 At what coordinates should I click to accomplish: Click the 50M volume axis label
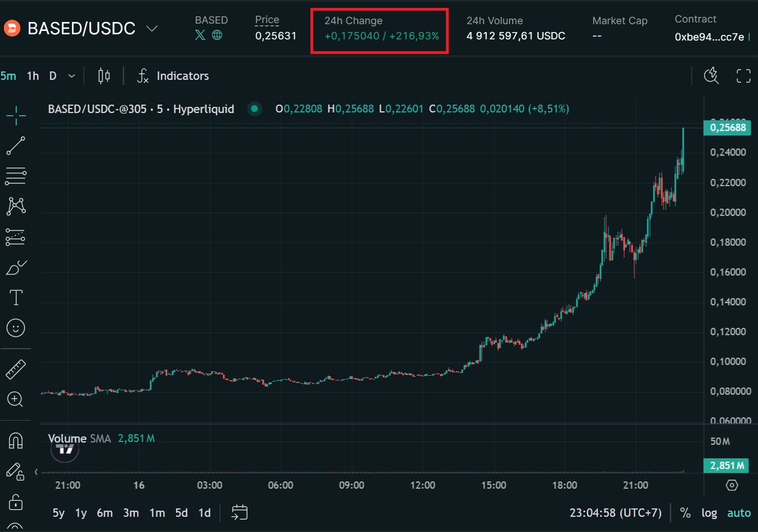720,441
